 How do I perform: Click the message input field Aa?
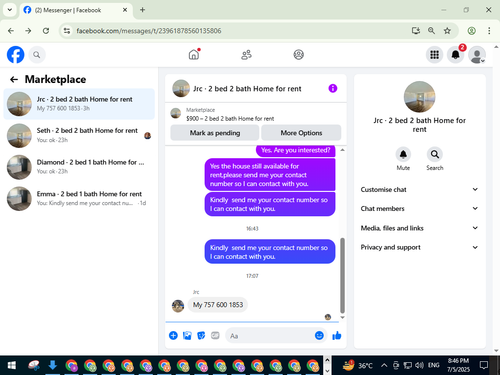tap(271, 336)
